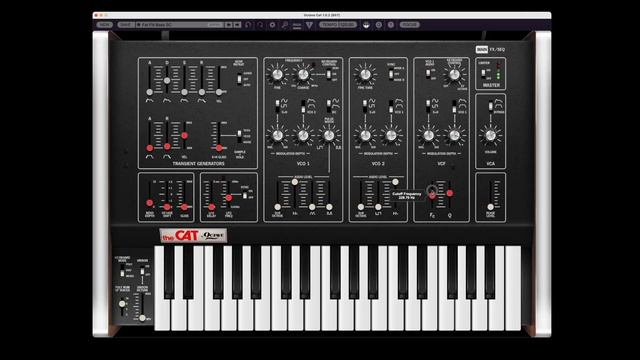Click the TEMPO button
This screenshot has width=640, height=360.
pos(329,25)
